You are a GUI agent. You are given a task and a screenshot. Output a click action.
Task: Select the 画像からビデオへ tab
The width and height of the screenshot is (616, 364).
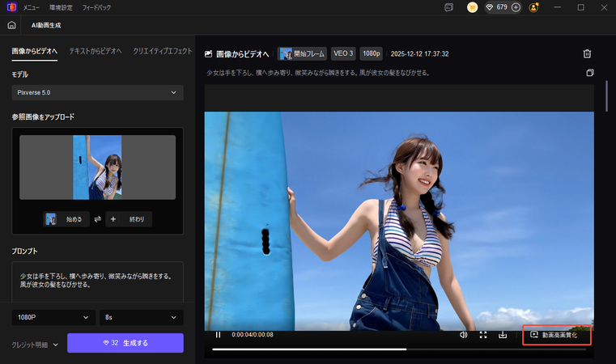point(35,51)
